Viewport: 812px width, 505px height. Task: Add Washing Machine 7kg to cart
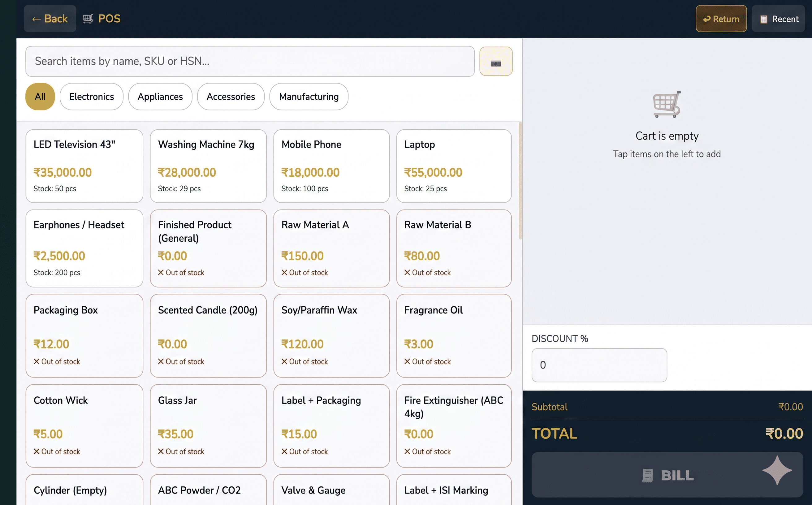coord(208,166)
